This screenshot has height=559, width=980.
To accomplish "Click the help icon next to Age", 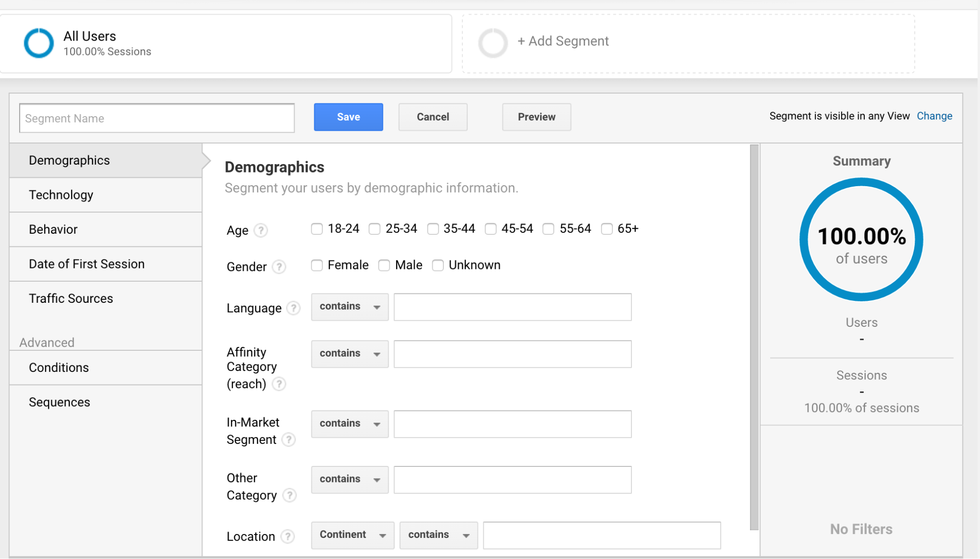I will point(261,230).
